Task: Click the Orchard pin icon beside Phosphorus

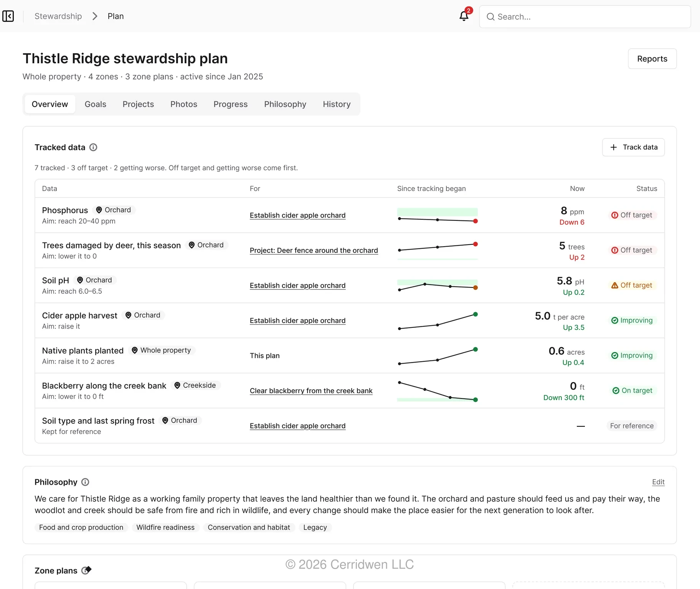Action: [x=99, y=210]
